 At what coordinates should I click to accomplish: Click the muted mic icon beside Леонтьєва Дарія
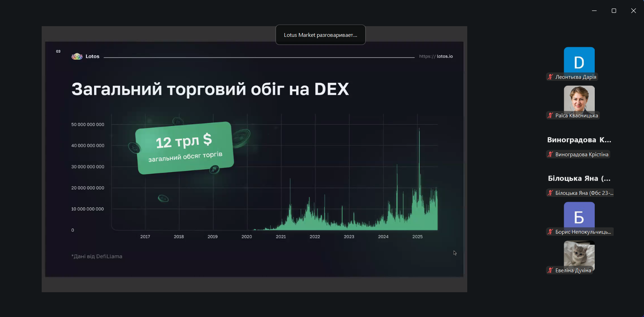pos(550,77)
